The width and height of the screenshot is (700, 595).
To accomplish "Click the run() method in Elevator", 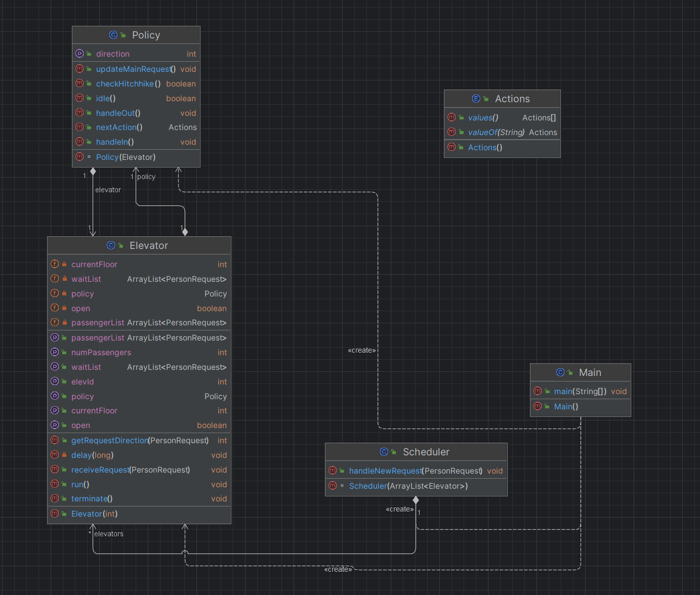I will (139, 485).
